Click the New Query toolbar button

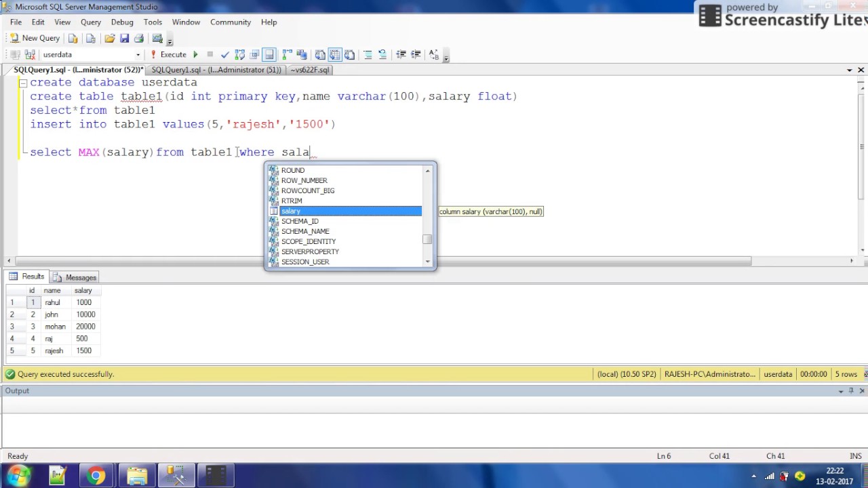click(35, 38)
